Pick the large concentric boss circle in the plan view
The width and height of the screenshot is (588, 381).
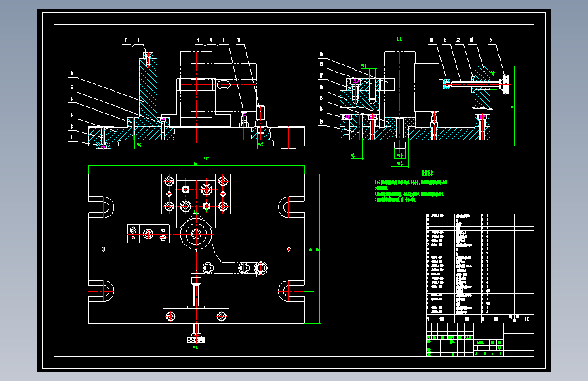point(196,234)
